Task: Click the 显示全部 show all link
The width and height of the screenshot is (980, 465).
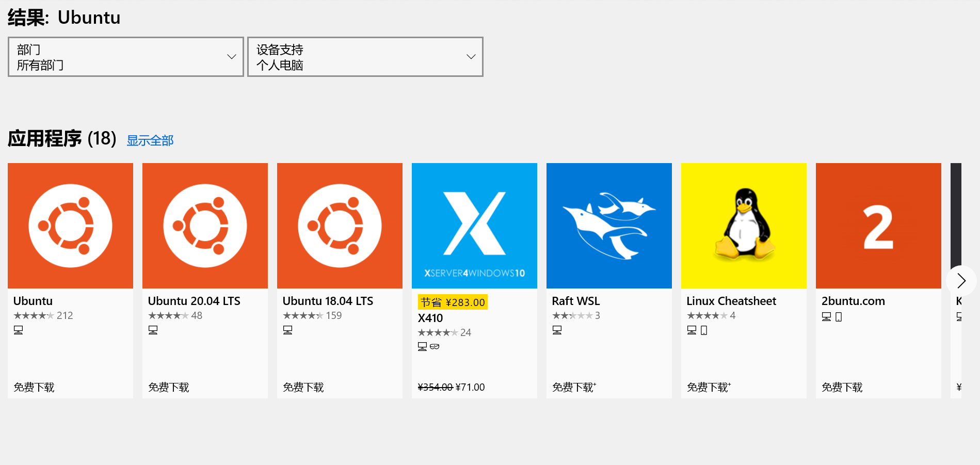Action: (x=150, y=140)
